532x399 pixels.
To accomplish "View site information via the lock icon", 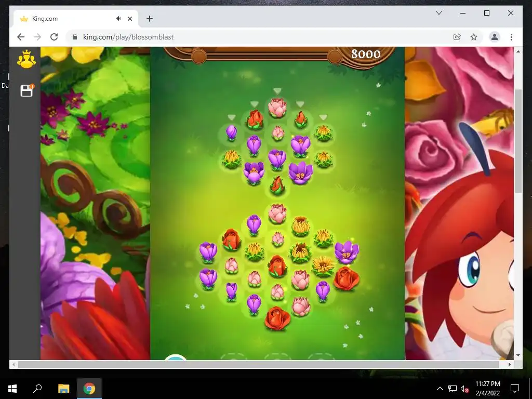I will tap(75, 37).
